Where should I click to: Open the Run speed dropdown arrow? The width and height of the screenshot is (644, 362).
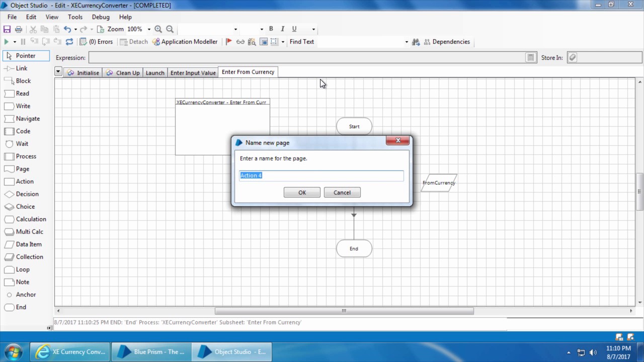coord(15,42)
